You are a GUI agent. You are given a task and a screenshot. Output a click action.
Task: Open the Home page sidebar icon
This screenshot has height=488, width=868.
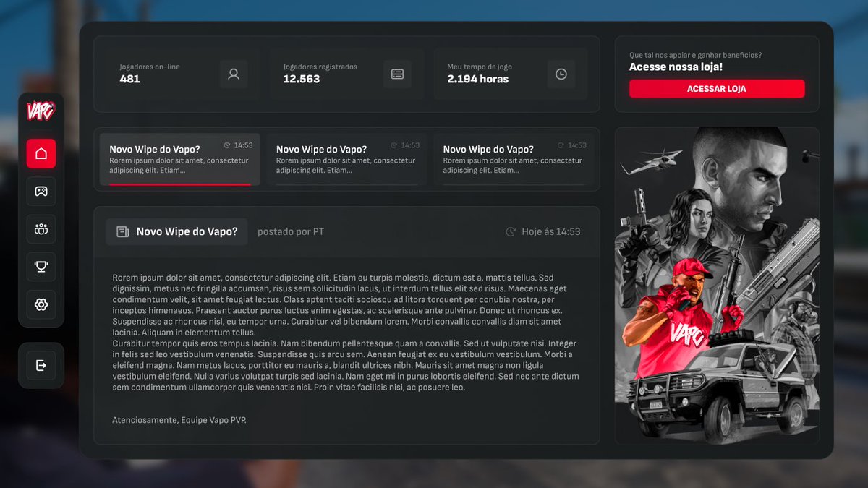pyautogui.click(x=41, y=153)
